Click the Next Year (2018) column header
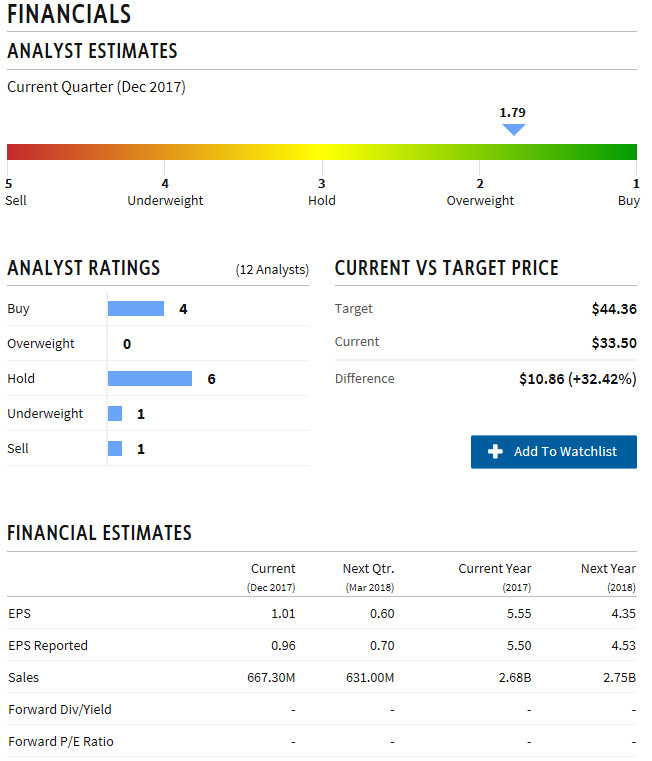 point(608,577)
